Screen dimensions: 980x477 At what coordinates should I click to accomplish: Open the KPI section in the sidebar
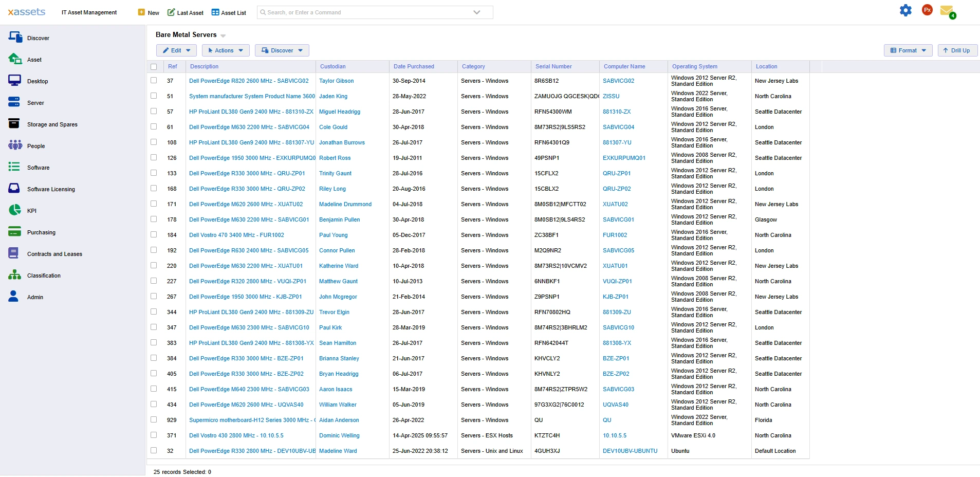pos(31,210)
